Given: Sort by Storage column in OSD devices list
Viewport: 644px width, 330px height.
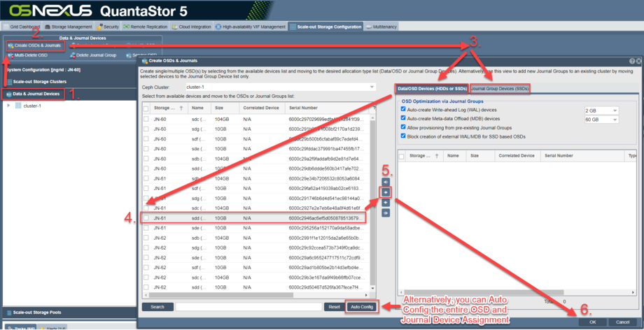Looking at the screenshot, I should [425, 156].
